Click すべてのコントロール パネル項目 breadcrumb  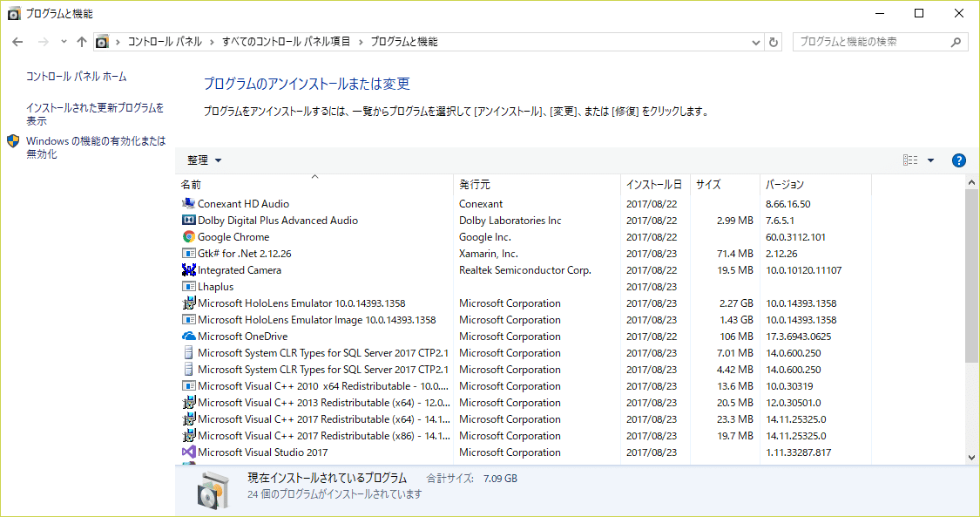[x=287, y=42]
